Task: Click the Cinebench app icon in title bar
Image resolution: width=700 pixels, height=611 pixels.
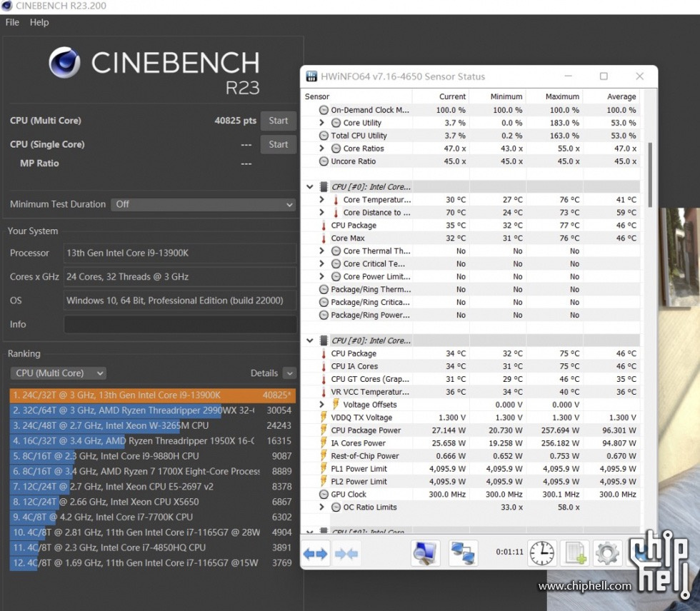Action: (x=6, y=6)
